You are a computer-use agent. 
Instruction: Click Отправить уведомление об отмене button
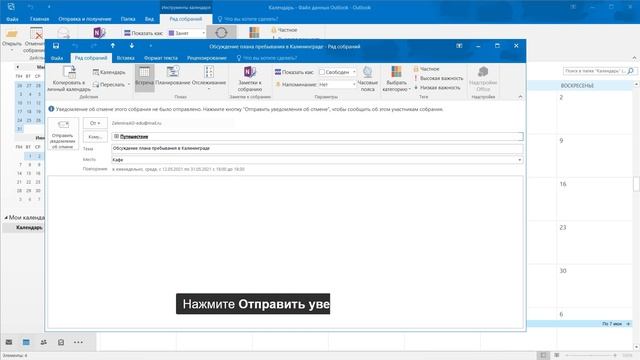tap(63, 134)
